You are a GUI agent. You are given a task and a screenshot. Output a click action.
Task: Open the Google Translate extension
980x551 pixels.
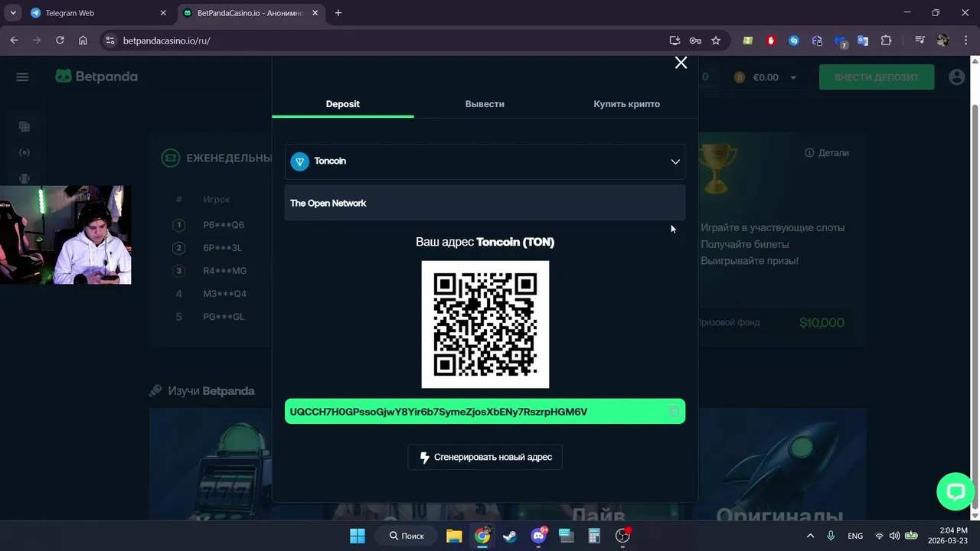pos(863,41)
